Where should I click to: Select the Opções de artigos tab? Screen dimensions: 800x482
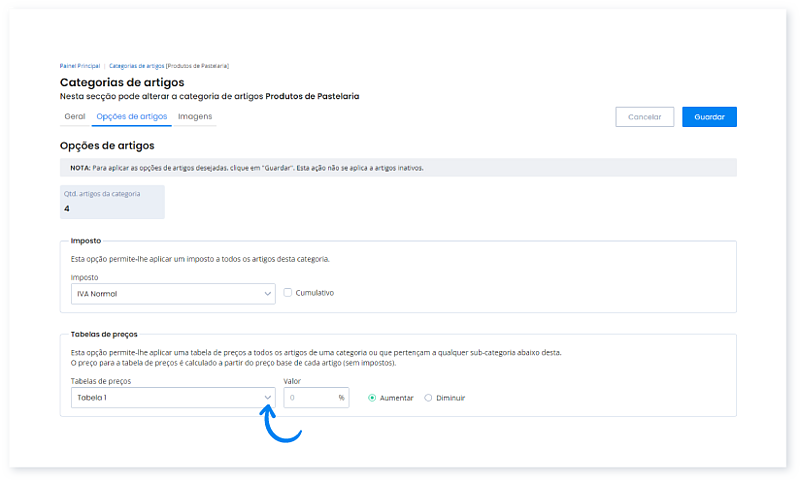pyautogui.click(x=131, y=116)
